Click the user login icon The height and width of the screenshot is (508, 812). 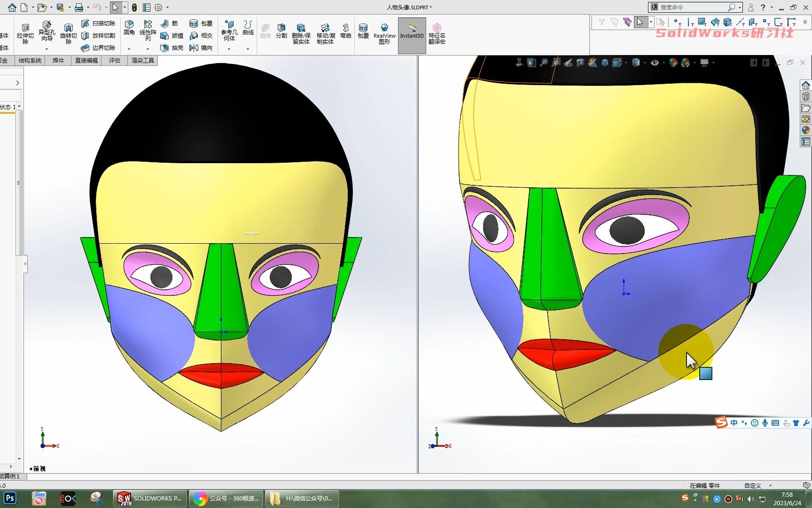click(750, 8)
